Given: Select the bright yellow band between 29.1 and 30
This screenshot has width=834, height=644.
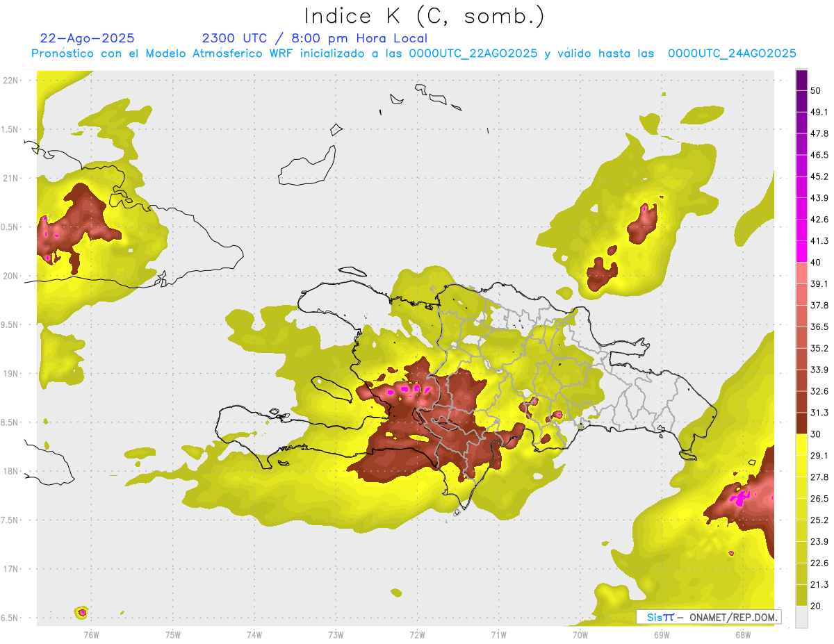Looking at the screenshot, I should coord(801,445).
